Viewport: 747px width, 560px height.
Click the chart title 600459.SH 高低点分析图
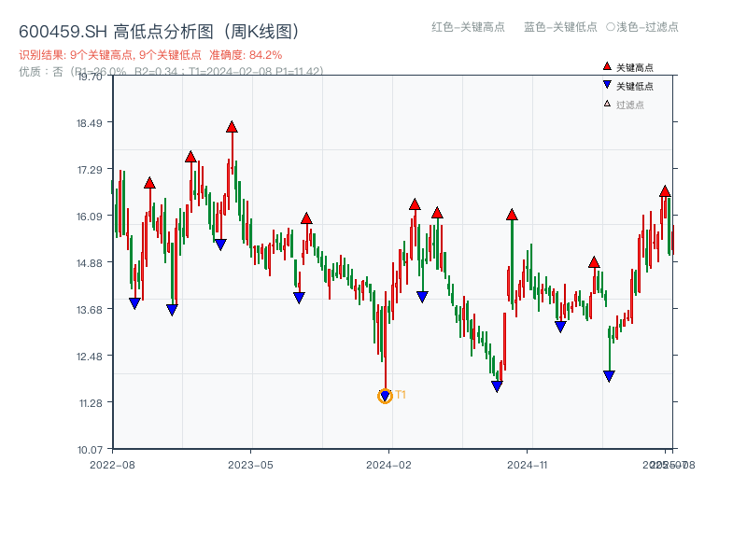point(159,32)
